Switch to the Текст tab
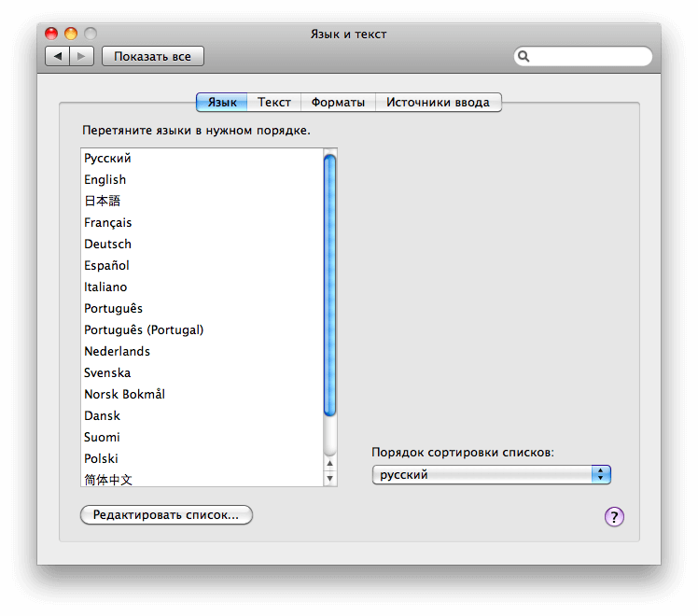Image resolution: width=698 pixels, height=616 pixels. coord(274,103)
